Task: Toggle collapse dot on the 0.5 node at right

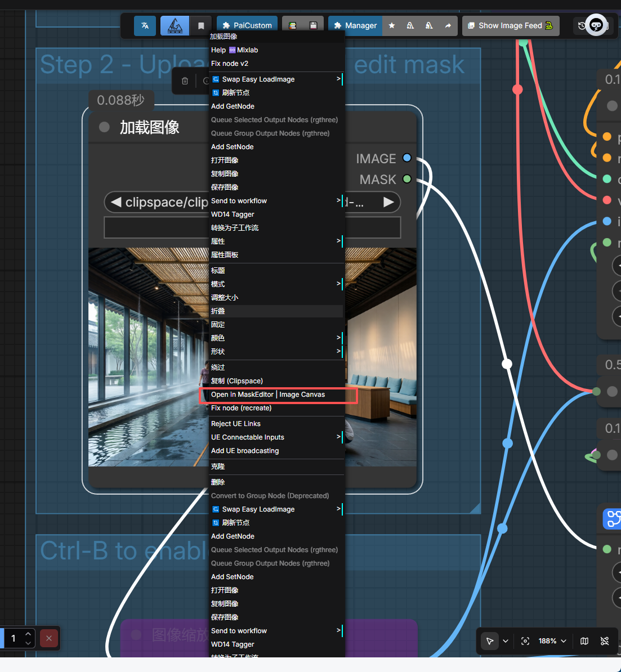Action: 613,391
